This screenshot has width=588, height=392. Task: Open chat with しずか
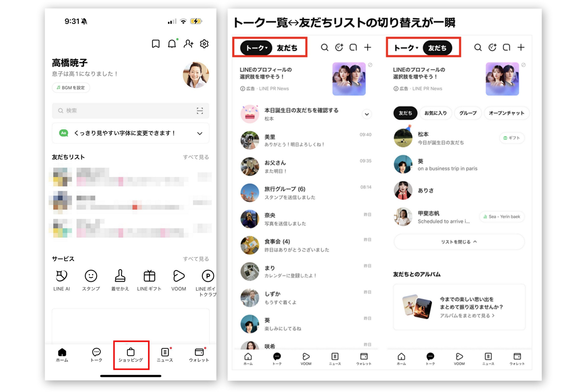tap(306, 298)
